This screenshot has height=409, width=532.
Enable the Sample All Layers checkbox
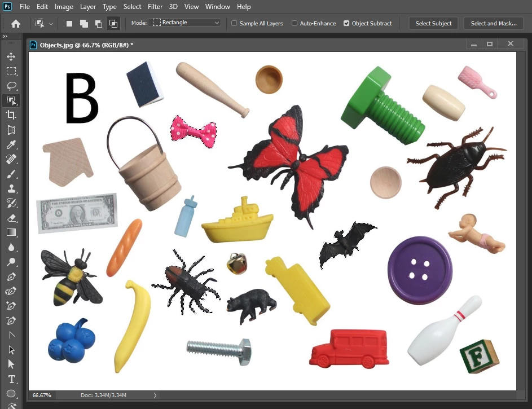(x=234, y=23)
